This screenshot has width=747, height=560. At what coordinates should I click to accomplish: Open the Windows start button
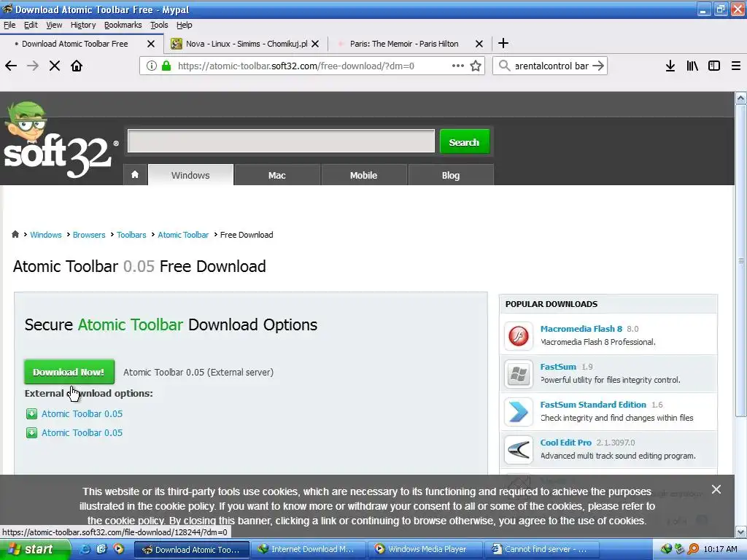click(35, 549)
